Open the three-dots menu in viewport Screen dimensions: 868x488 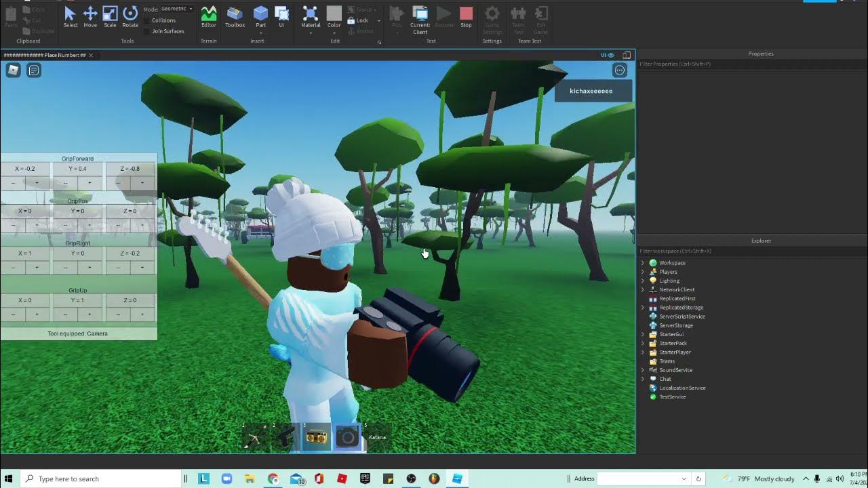(620, 70)
